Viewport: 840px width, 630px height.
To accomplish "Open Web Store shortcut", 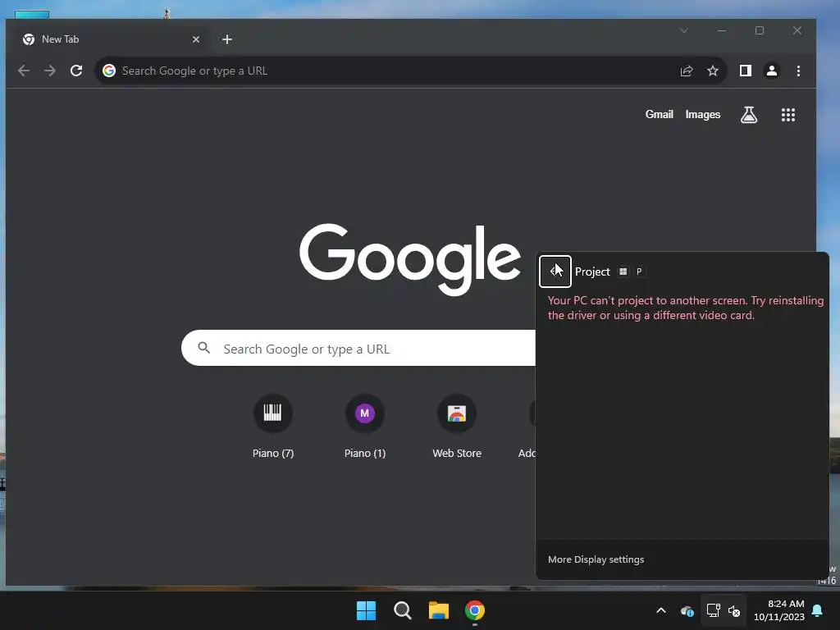I will point(456,427).
